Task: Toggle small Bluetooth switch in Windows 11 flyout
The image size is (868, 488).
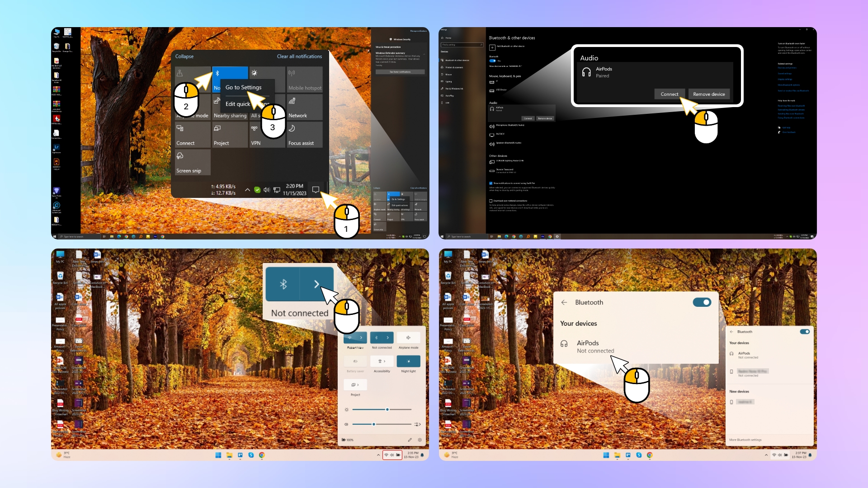Action: pos(805,332)
